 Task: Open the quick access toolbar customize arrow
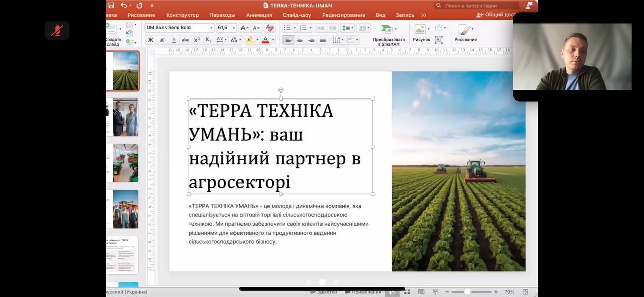[152, 6]
